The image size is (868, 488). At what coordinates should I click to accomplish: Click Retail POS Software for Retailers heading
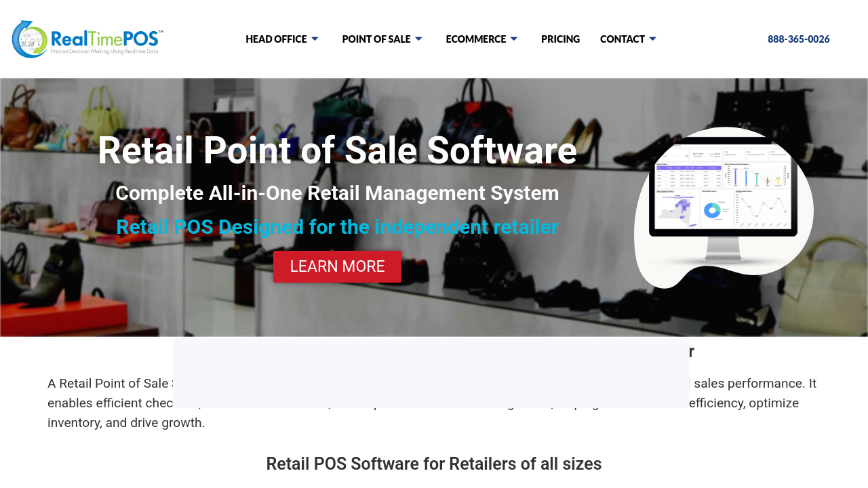(434, 464)
